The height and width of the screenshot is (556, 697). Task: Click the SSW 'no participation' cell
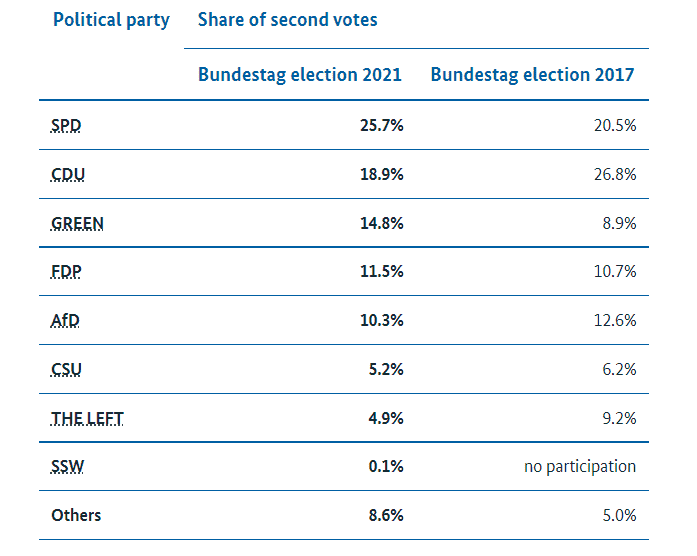[580, 467]
